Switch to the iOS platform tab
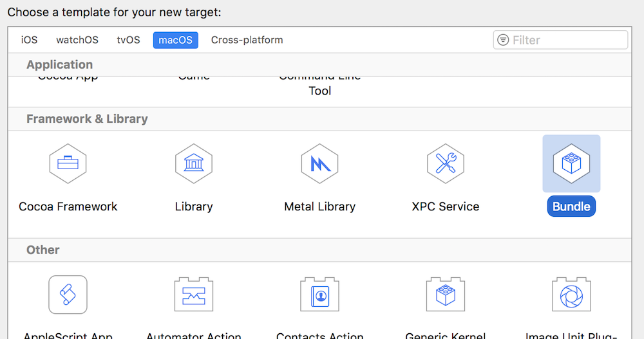 point(29,40)
